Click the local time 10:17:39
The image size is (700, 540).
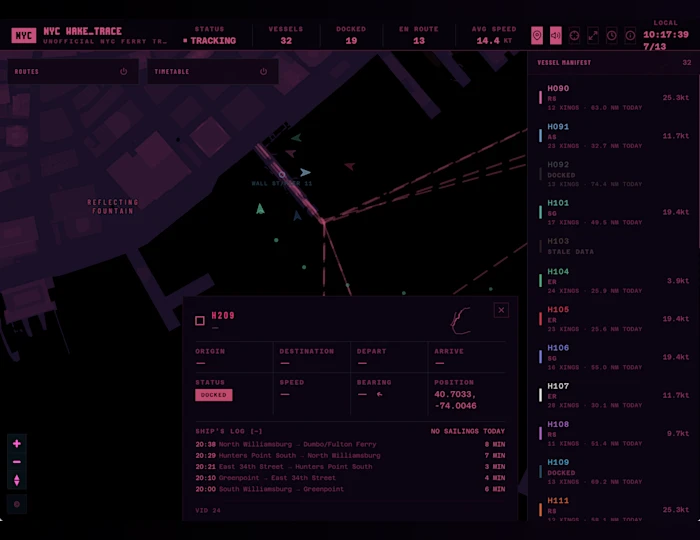pyautogui.click(x=666, y=34)
